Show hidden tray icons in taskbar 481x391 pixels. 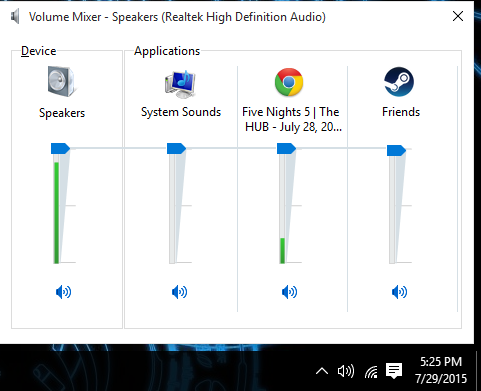coord(322,371)
